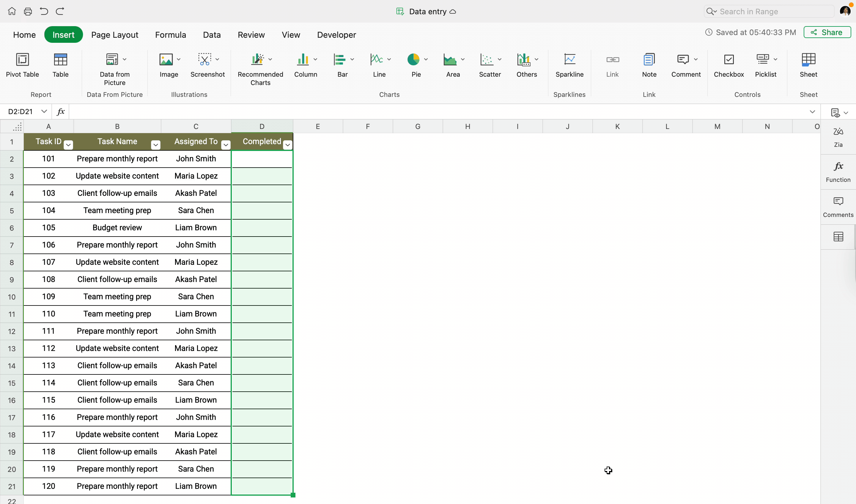
Task: Click the Data from Picture icon
Action: (112, 59)
